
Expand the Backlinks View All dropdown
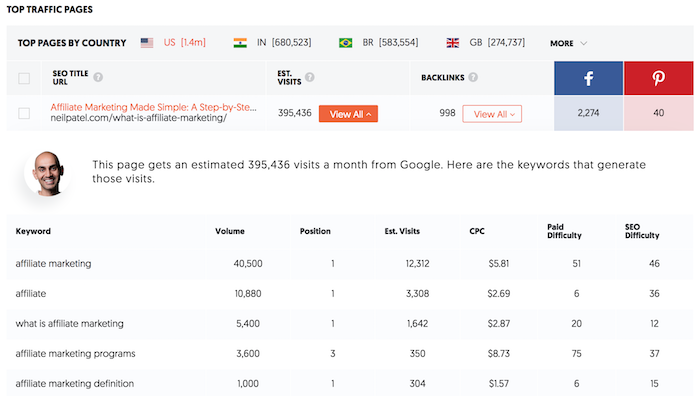pos(492,114)
